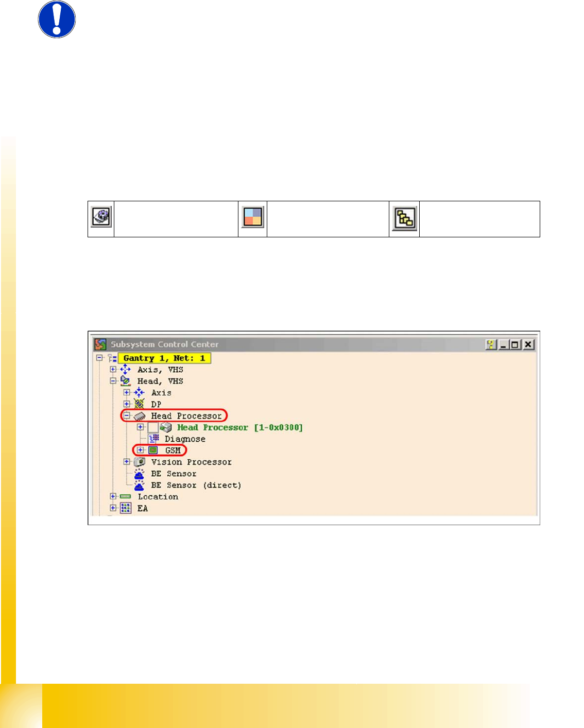Expand the Axis node under Head
Image resolution: width=584 pixels, height=728 pixels.
pyautogui.click(x=127, y=392)
